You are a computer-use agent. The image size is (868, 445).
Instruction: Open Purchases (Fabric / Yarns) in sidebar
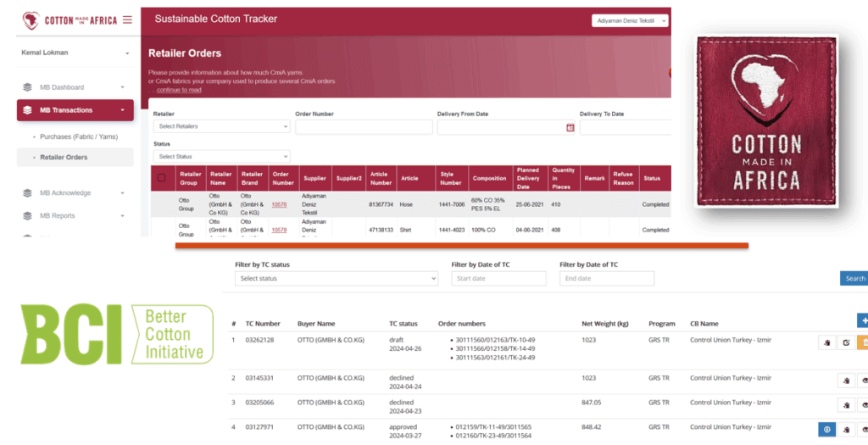tap(79, 136)
